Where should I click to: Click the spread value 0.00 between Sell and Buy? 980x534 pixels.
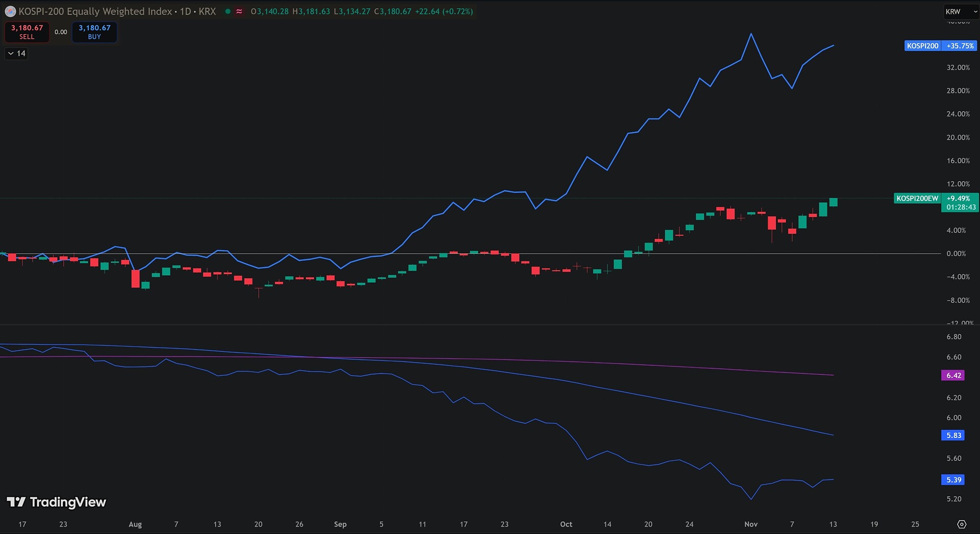click(x=61, y=32)
